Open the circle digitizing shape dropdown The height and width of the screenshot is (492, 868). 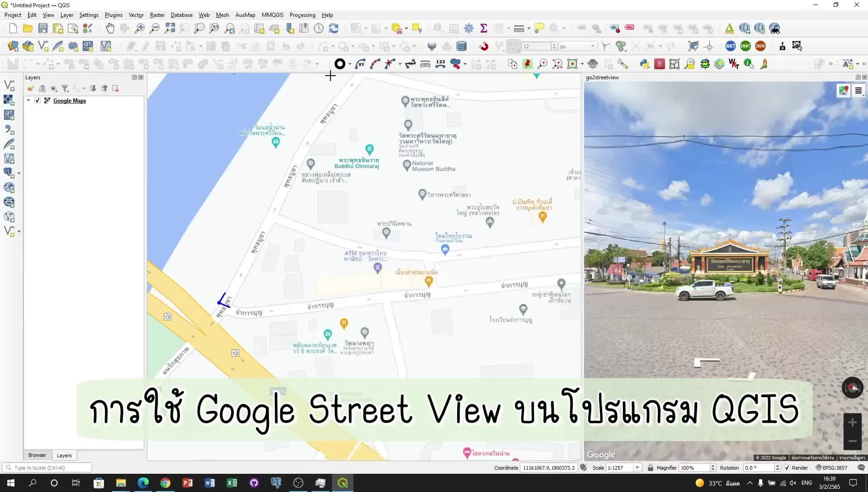pos(349,64)
